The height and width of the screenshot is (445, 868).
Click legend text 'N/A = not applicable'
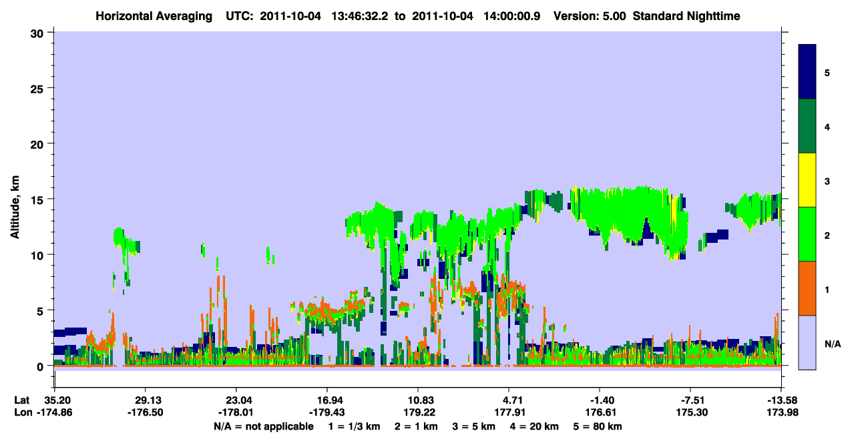click(x=263, y=426)
